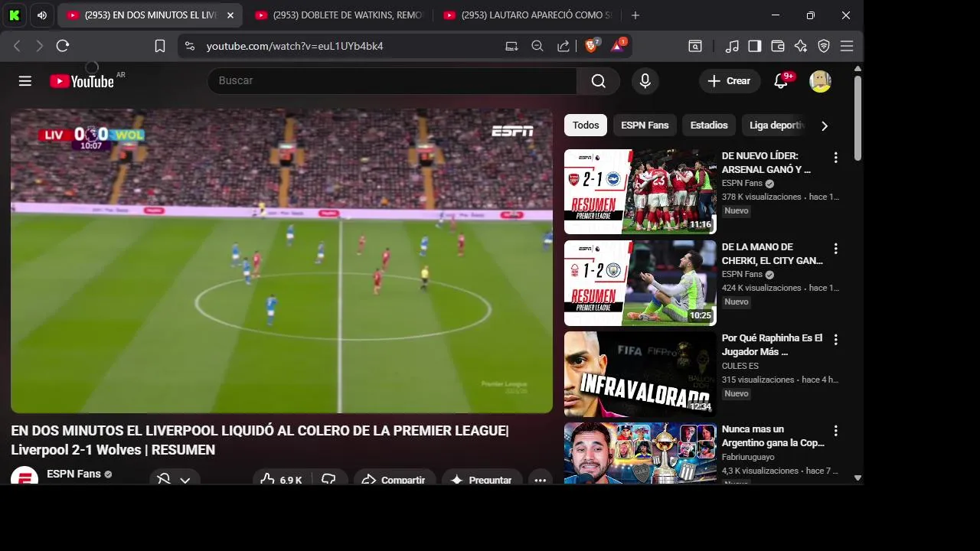
Task: Open the Brave VPN shield icon
Action: click(824, 46)
